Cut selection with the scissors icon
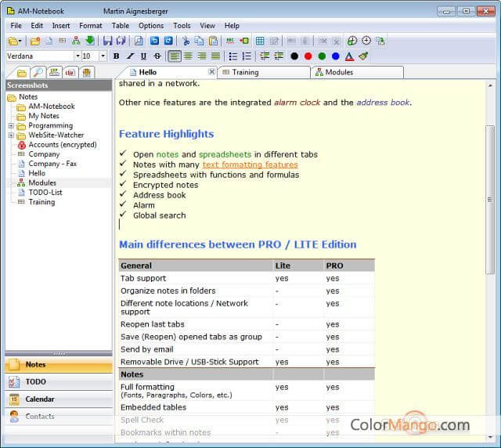 pyautogui.click(x=186, y=41)
